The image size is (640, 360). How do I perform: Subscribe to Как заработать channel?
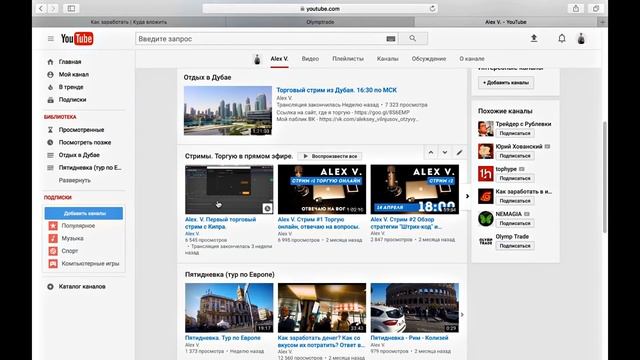pos(515,200)
